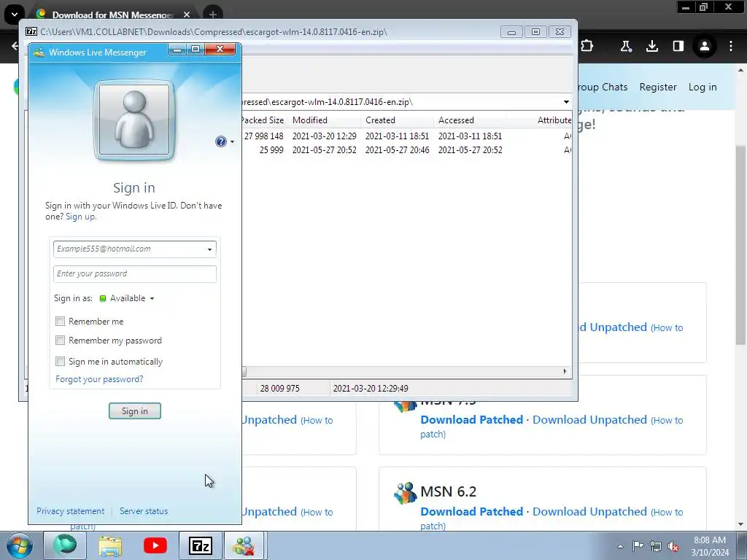Click MSN 7.5 Download Unpatched link
747x560 pixels.
click(589, 419)
